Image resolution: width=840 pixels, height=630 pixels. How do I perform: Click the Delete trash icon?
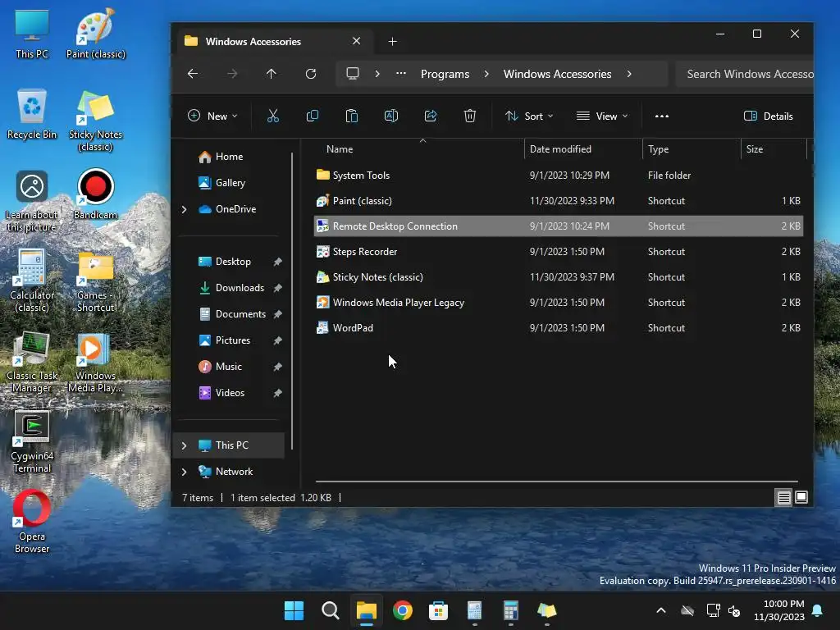470,116
